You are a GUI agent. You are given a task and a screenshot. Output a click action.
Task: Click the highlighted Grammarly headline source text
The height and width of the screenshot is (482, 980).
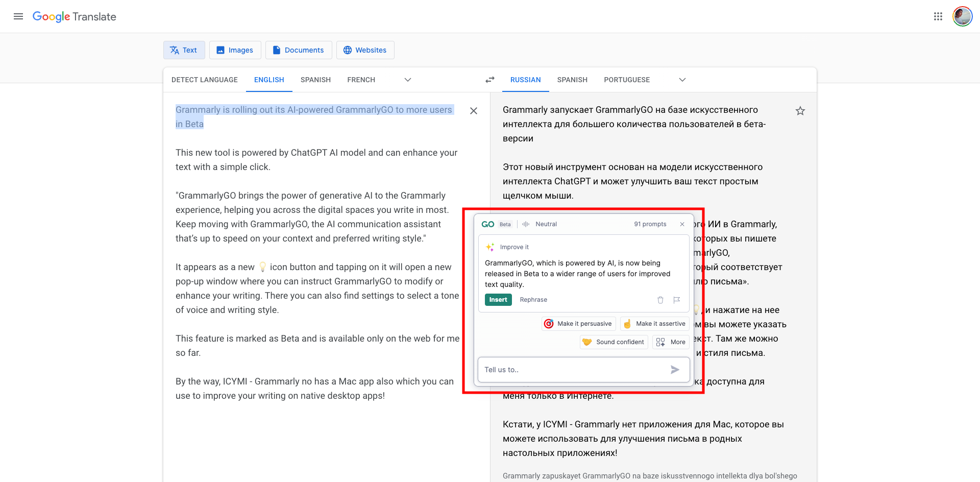click(x=314, y=117)
